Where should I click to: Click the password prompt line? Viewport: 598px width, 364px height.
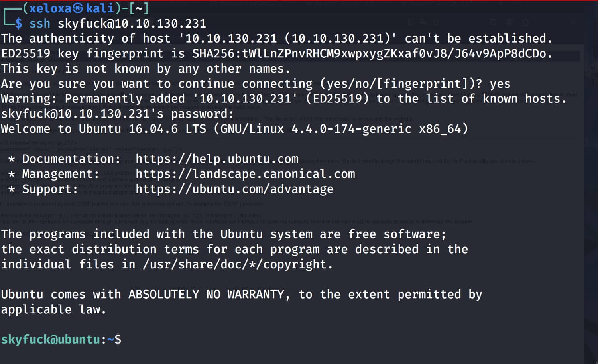pyautogui.click(x=117, y=114)
